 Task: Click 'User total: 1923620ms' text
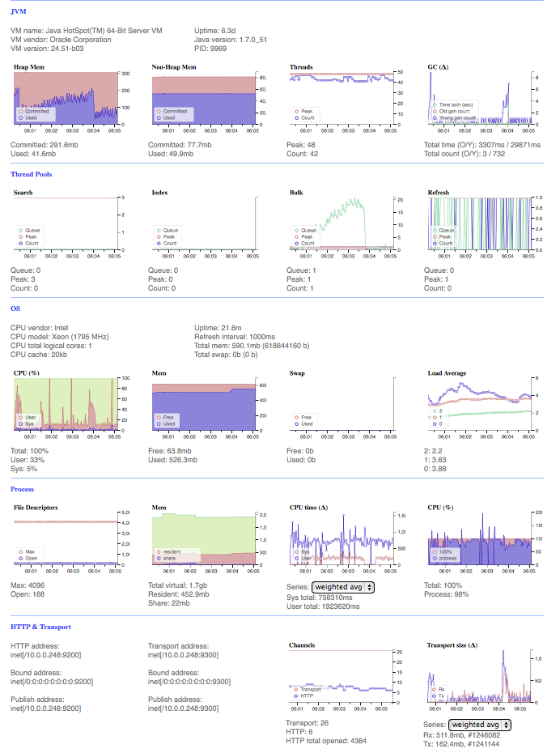pos(323,606)
